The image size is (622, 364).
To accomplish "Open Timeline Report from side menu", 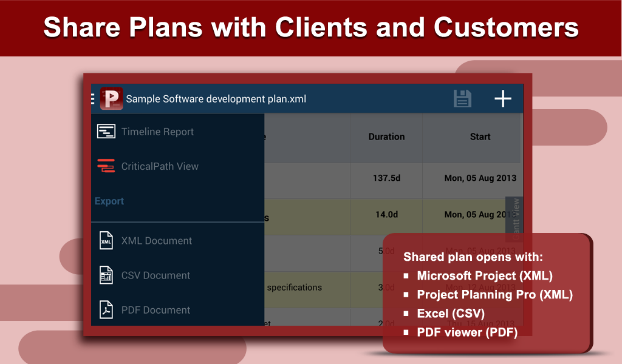I will (x=157, y=132).
